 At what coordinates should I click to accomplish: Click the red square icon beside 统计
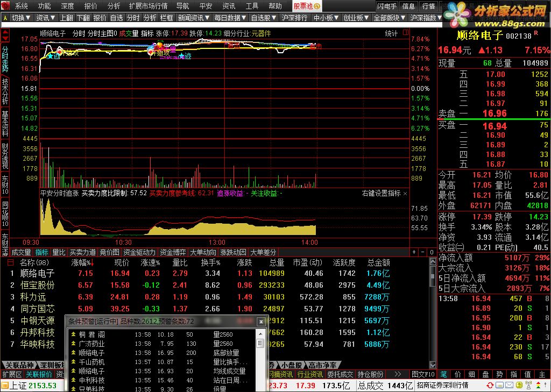coord(406,33)
